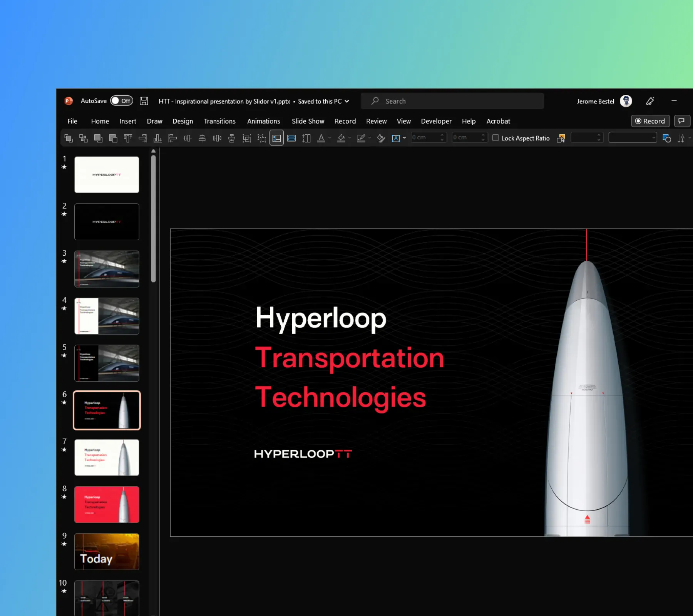Click into the Search box
The width and height of the screenshot is (693, 616).
(452, 101)
